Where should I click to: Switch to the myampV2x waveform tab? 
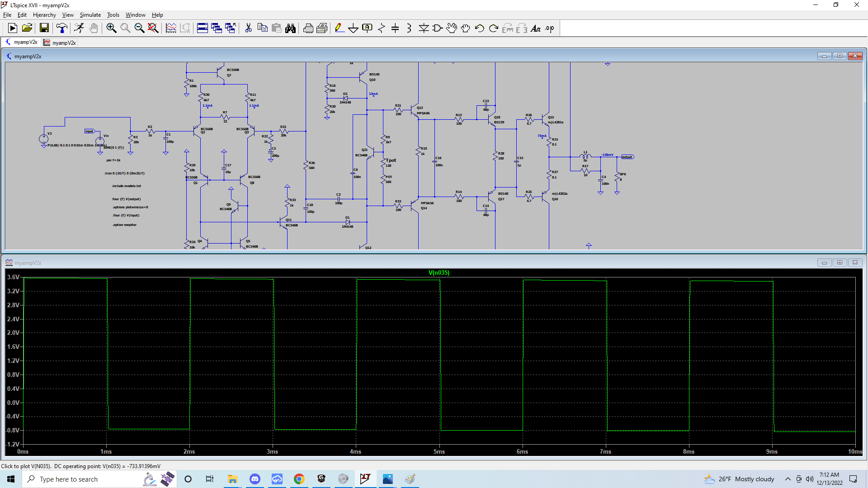[60, 42]
